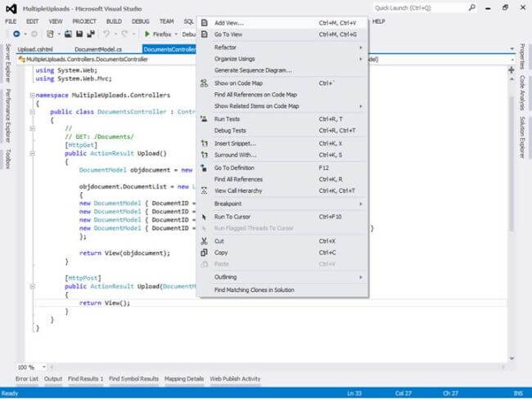Open the Toolbox side tab
Image resolution: width=532 pixels, height=399 pixels.
pos(8,159)
